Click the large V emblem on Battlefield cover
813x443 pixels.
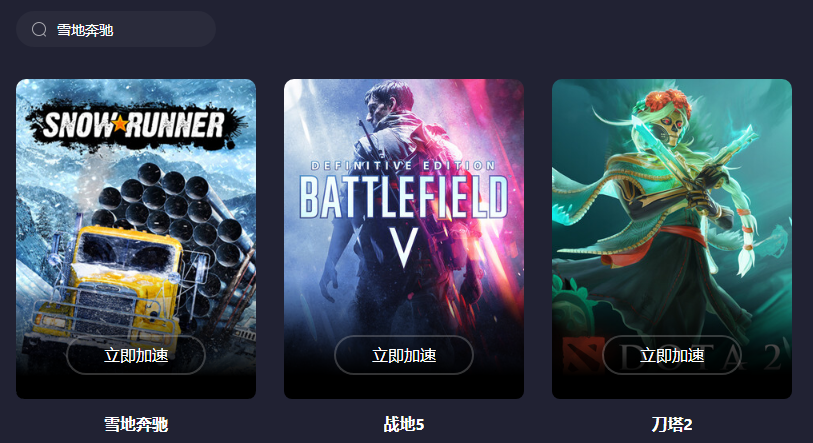pyautogui.click(x=403, y=247)
